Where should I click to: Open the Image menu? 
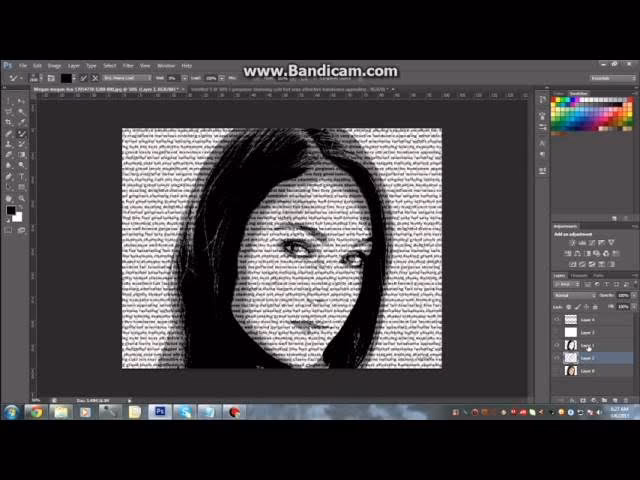point(54,65)
